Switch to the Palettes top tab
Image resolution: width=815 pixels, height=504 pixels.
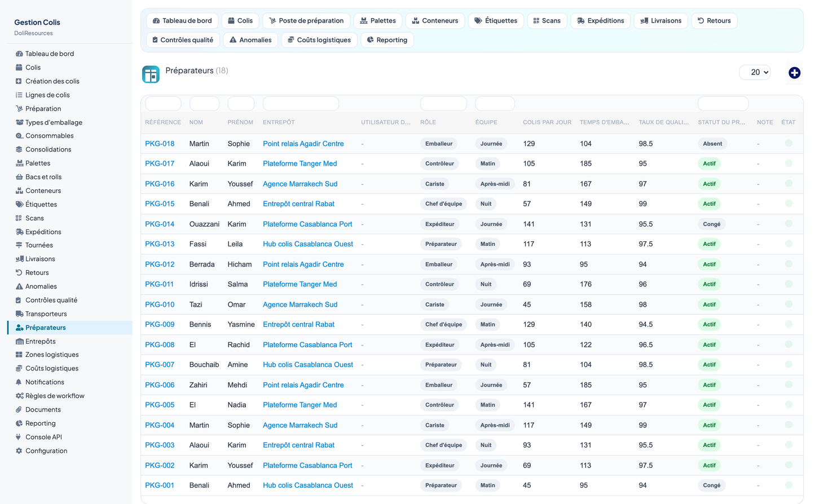pyautogui.click(x=378, y=21)
